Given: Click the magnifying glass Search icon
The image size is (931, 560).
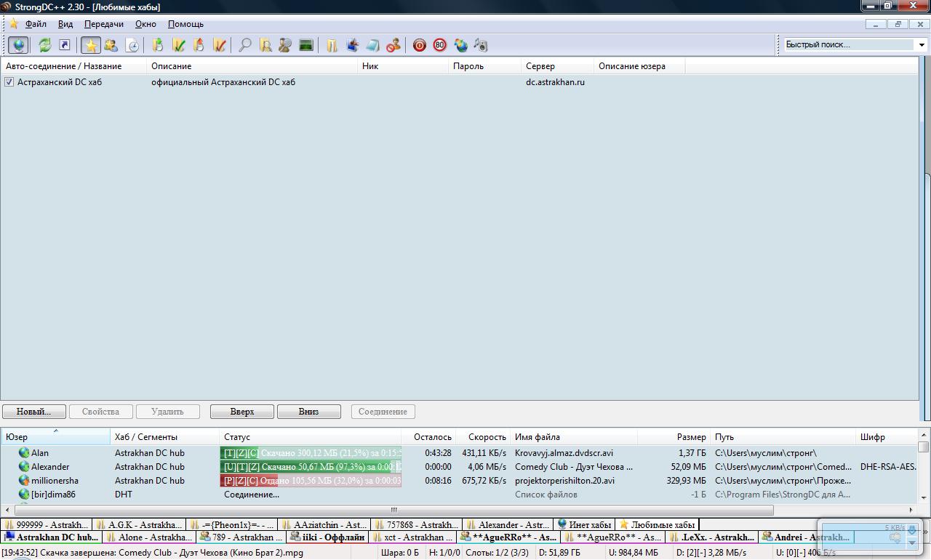Looking at the screenshot, I should coord(245,45).
